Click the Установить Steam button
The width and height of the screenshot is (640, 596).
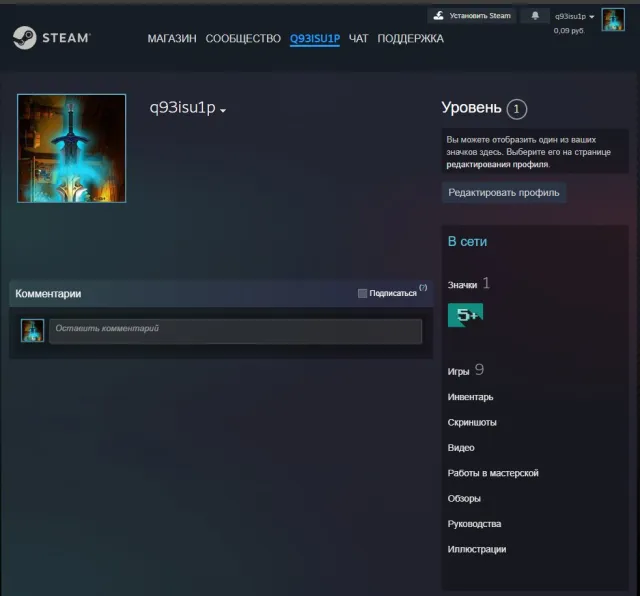[x=472, y=16]
